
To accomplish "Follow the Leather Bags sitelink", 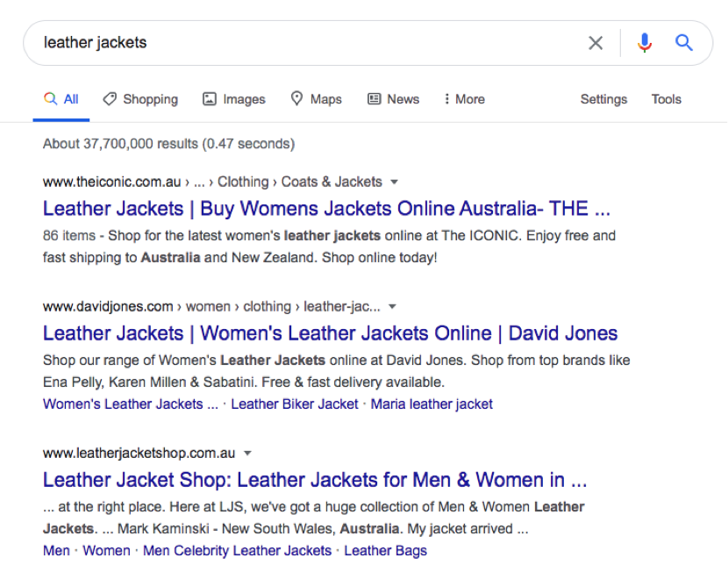I will click(x=385, y=551).
